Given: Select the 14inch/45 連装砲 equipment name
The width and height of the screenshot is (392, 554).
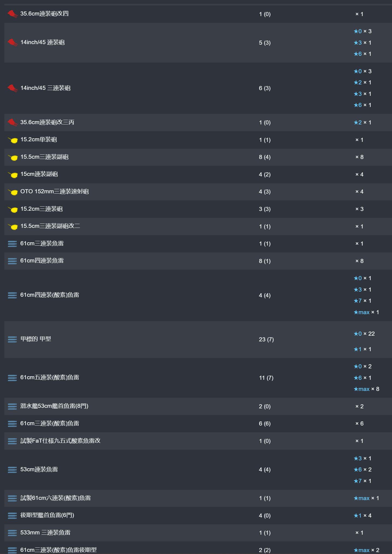Looking at the screenshot, I should point(42,42).
